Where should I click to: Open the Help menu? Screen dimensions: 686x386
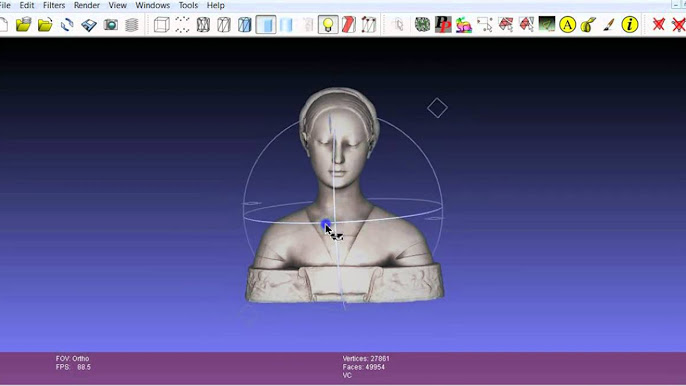tap(215, 5)
